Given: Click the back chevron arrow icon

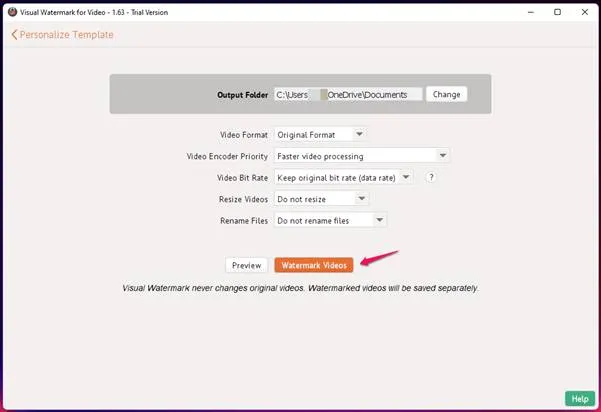Looking at the screenshot, I should coord(14,34).
